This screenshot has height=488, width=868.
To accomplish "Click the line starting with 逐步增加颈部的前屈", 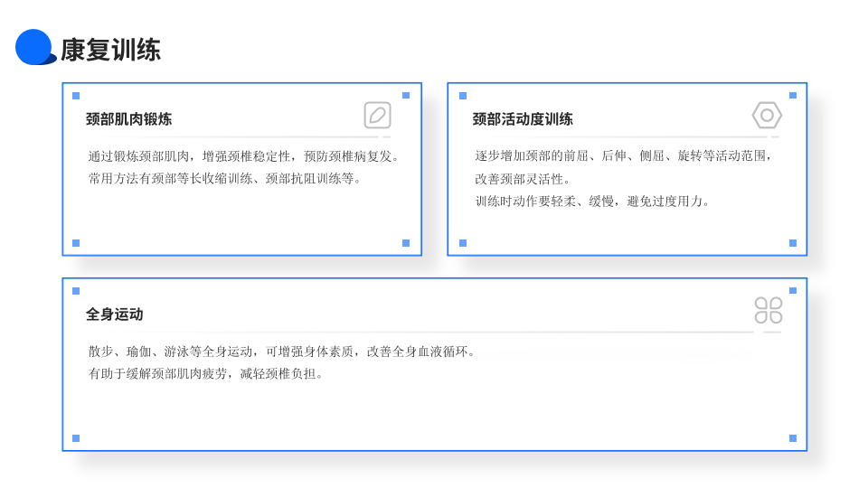I will coord(624,156).
